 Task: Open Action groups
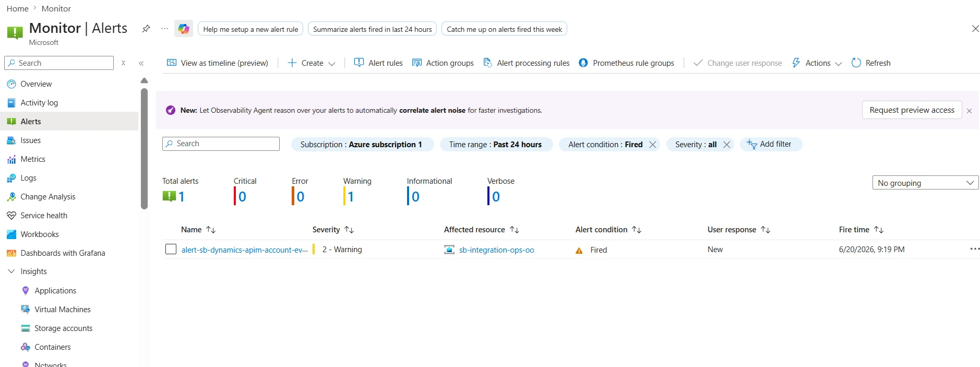pyautogui.click(x=443, y=63)
